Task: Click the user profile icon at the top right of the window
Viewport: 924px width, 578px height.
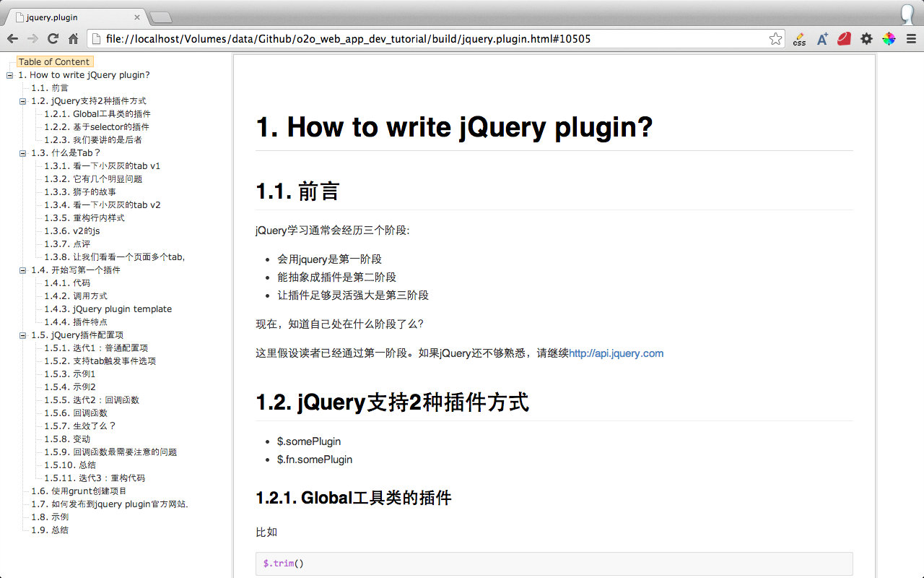Action: click(908, 13)
